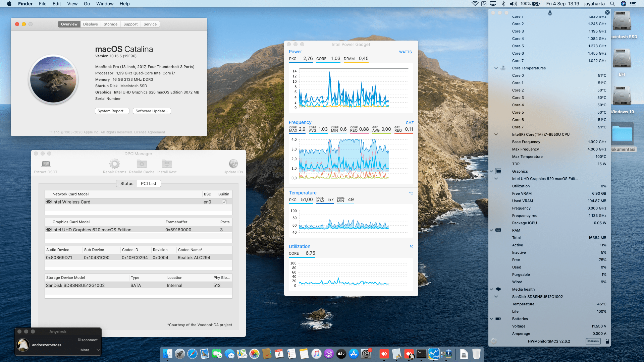Open DPCIManager icon in the Dock
Image resolution: width=644 pixels, height=362 pixels.
(446, 354)
